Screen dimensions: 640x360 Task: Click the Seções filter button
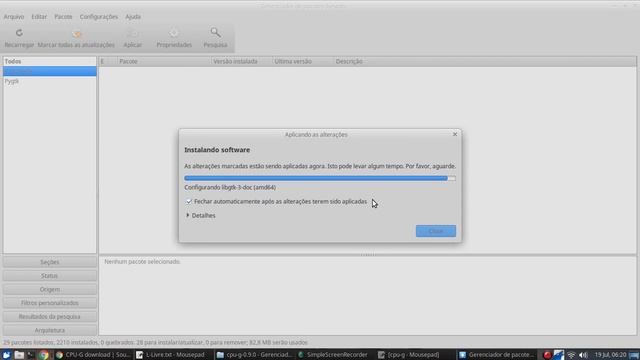(x=50, y=262)
